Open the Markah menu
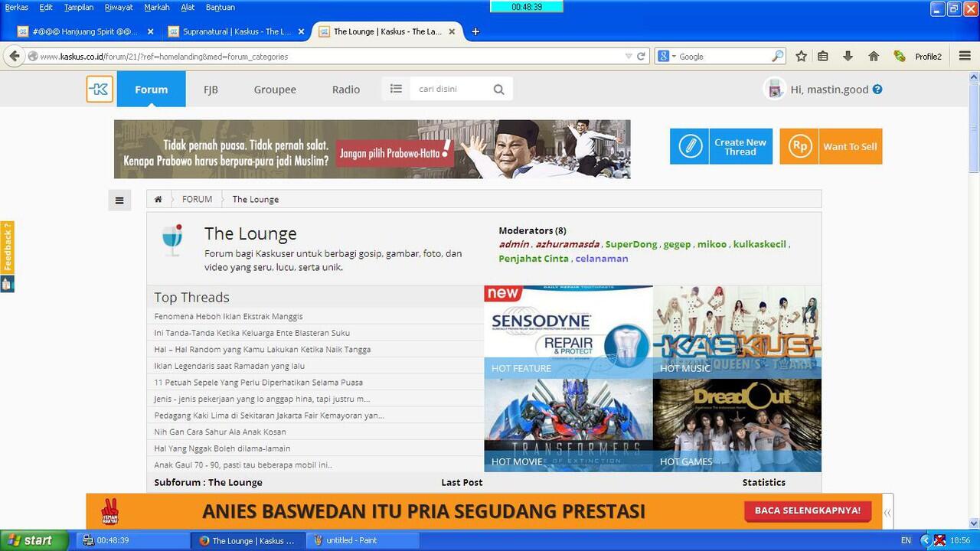This screenshot has height=551, width=980. 157,7
